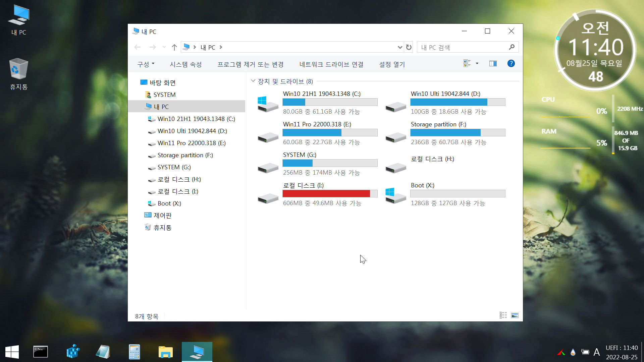This screenshot has height=362, width=644.
Task: Click the red usage bar of drive I:
Action: pyautogui.click(x=330, y=193)
